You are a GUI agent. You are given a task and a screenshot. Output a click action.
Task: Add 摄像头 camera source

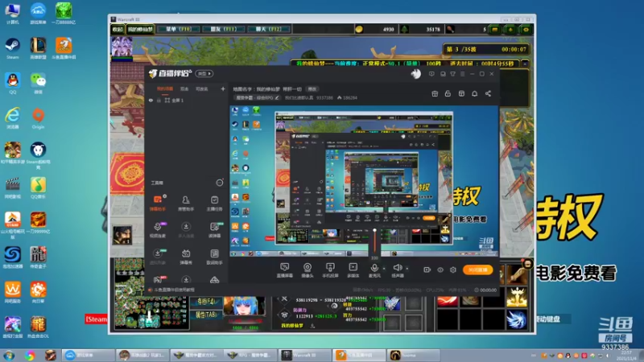[x=308, y=270]
